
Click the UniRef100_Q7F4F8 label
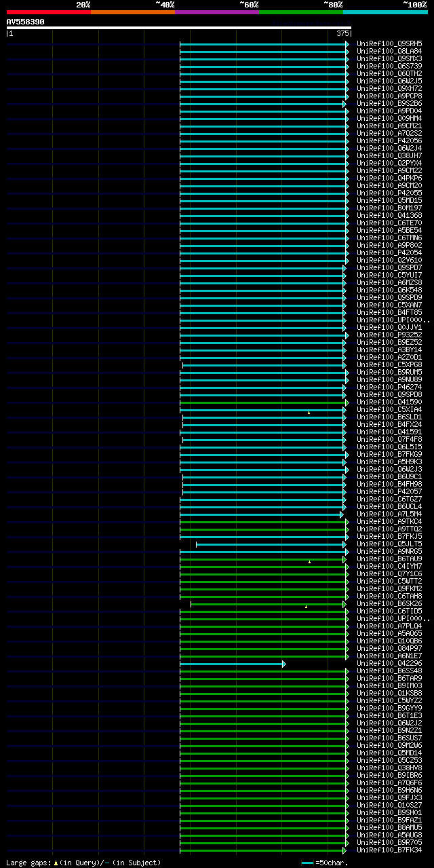click(x=389, y=439)
